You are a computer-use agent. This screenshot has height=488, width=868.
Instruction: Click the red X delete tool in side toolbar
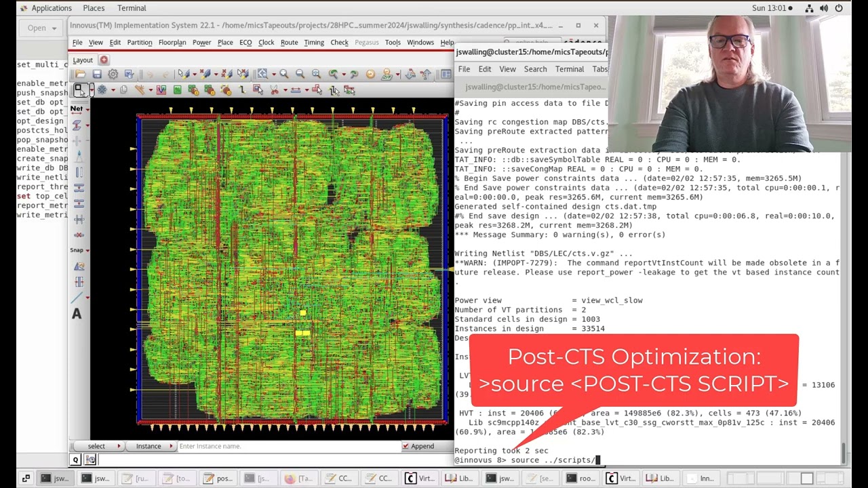click(79, 235)
